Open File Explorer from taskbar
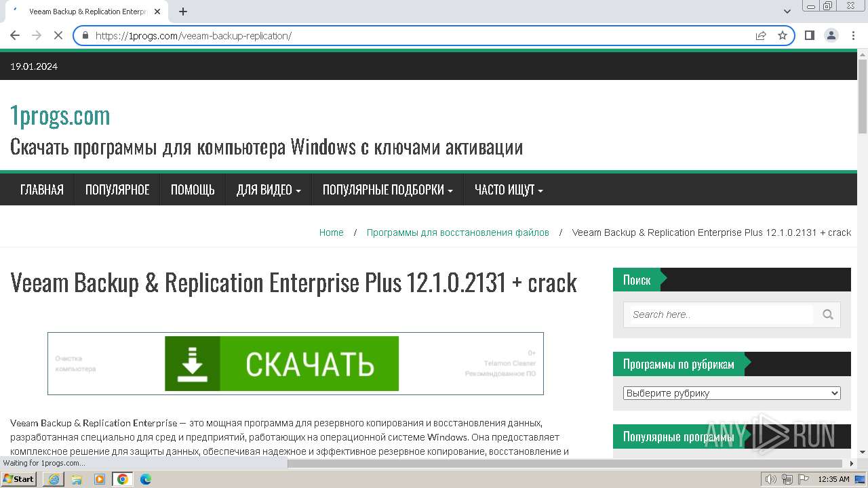Screen dimensions: 868x488 click(x=77, y=479)
